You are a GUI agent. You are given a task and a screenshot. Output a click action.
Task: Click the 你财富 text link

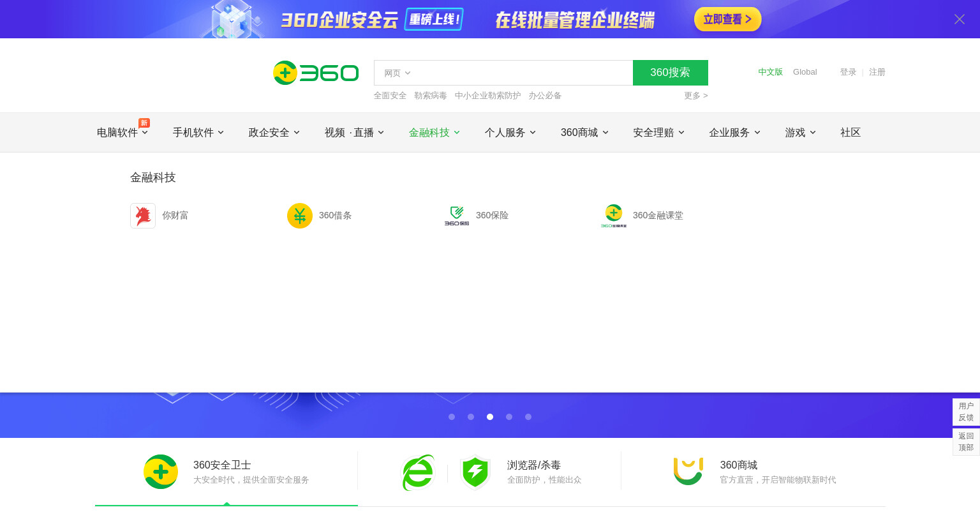[x=175, y=216]
